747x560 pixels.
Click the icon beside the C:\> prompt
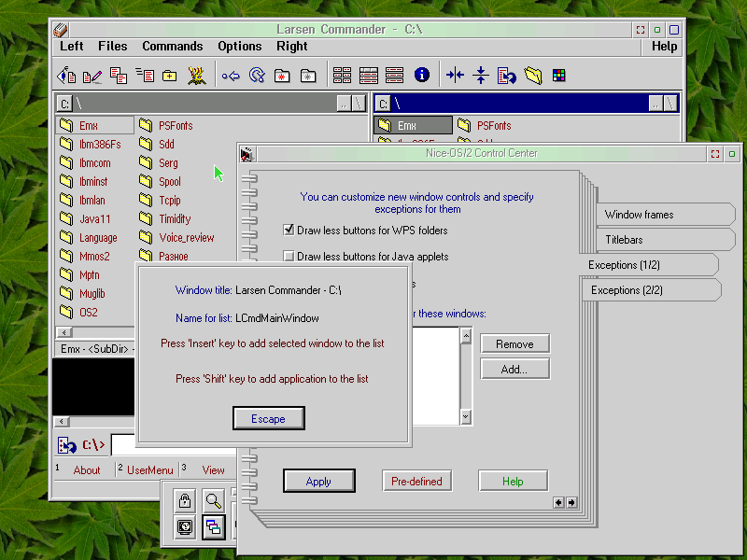click(67, 445)
